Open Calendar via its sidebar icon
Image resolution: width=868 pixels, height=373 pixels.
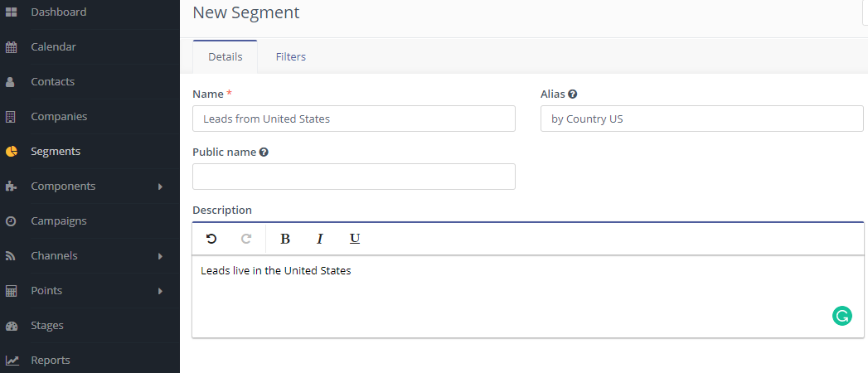(x=11, y=47)
